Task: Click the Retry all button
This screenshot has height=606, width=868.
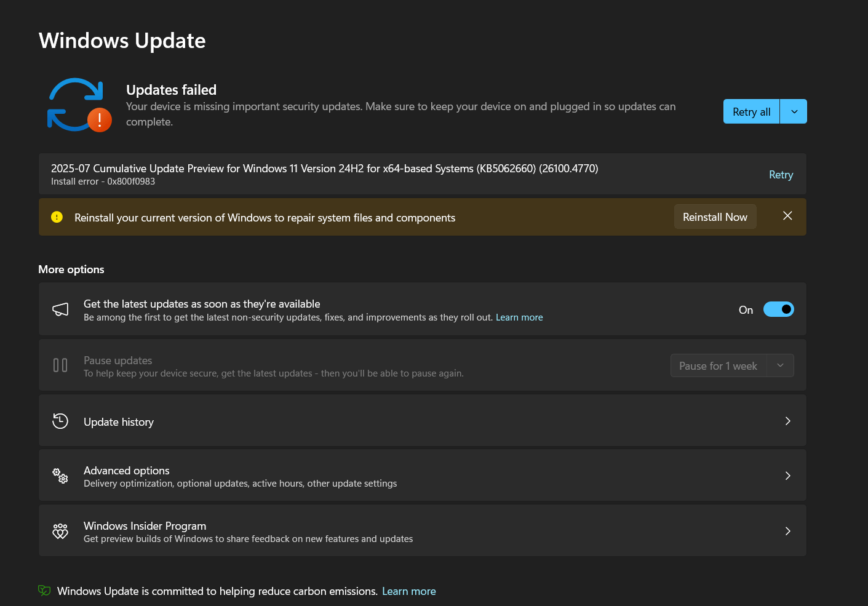Action: click(x=751, y=111)
